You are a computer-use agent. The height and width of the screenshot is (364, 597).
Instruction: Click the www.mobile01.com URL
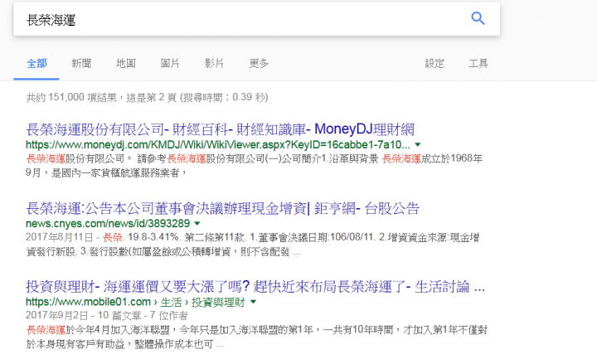(89, 302)
